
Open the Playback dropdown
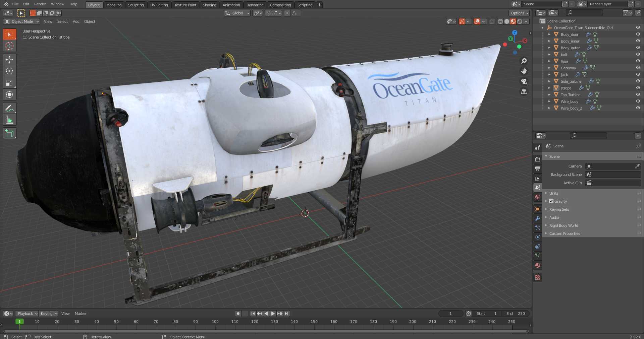pos(27,314)
